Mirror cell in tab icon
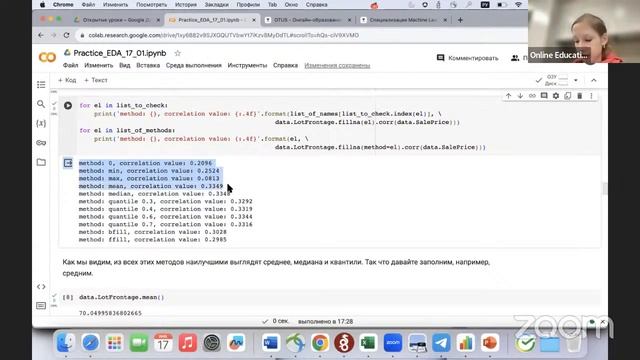 pyautogui.click(x=568, y=96)
